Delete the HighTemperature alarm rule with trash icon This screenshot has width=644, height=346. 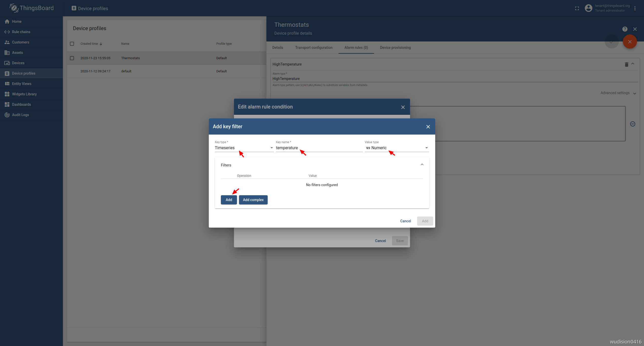point(626,64)
